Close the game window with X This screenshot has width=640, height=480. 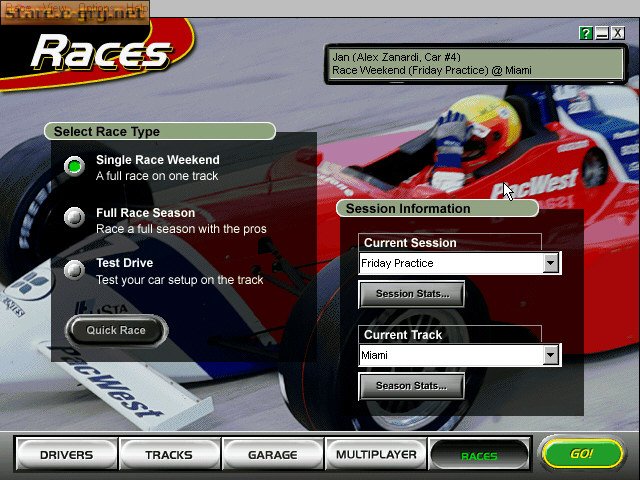618,33
